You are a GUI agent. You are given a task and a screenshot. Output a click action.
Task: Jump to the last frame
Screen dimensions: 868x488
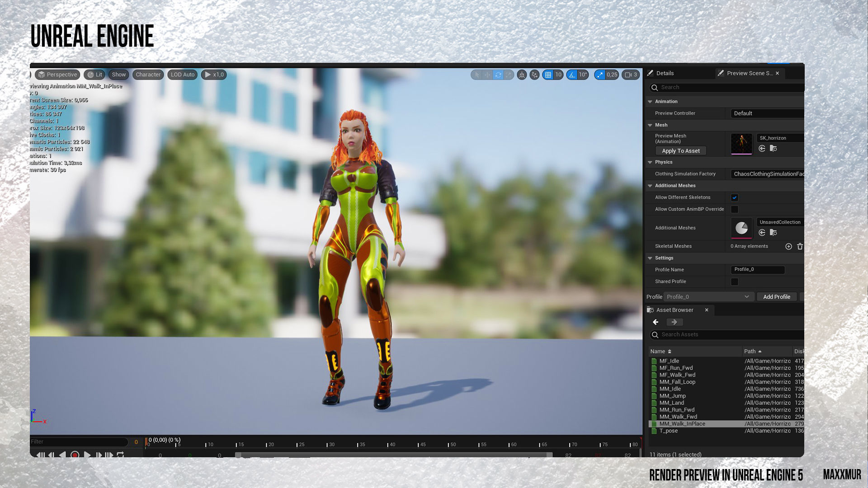(x=109, y=455)
